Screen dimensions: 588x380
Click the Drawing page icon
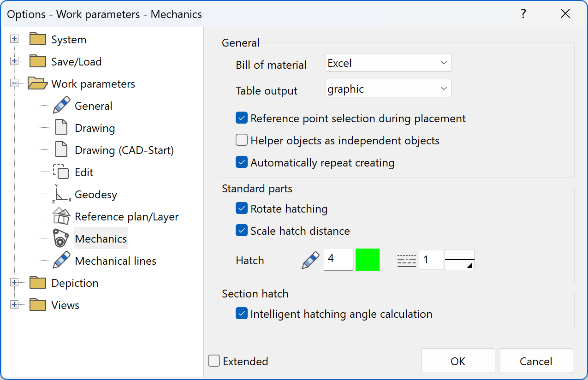pos(61,127)
